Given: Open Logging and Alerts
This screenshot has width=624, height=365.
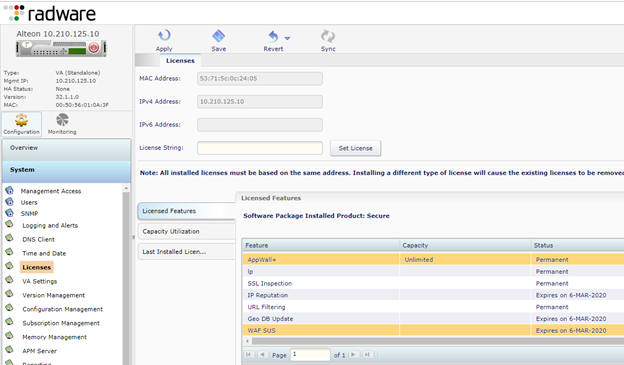Looking at the screenshot, I should [50, 225].
